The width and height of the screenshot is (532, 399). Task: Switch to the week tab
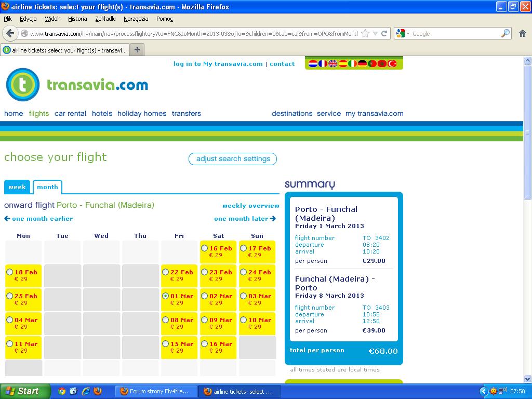17,187
